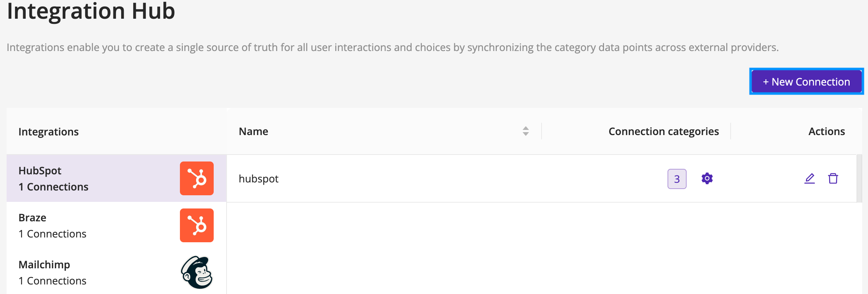Select the HubSpot integration row
Viewport: 868px width, 294px height.
116,178
